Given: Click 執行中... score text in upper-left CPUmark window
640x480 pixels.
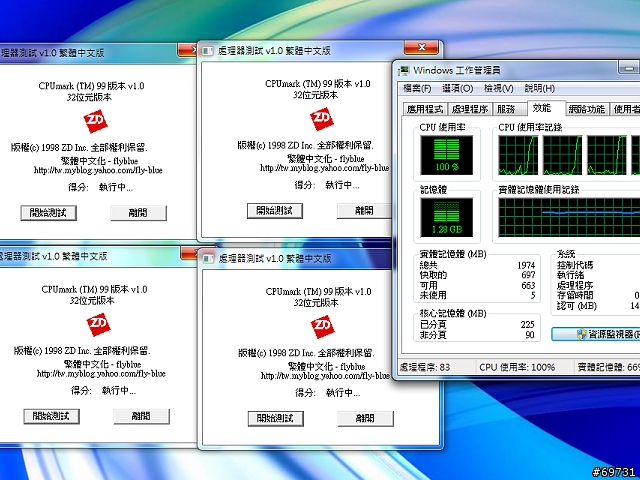Looking at the screenshot, I should coord(116,187).
